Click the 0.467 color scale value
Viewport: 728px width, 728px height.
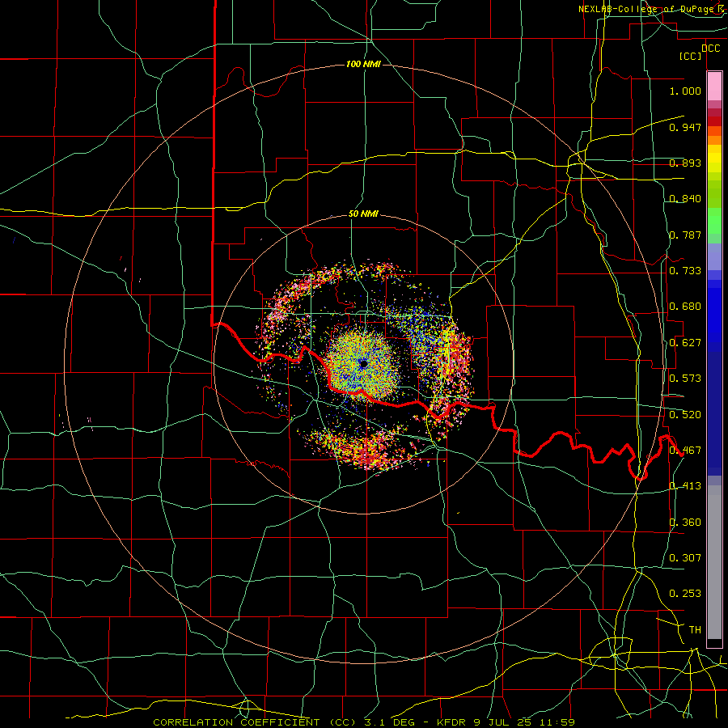click(x=685, y=451)
